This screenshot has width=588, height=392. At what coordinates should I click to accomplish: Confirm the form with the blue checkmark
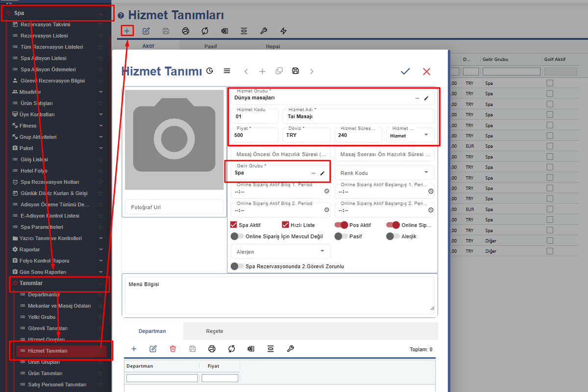point(405,71)
